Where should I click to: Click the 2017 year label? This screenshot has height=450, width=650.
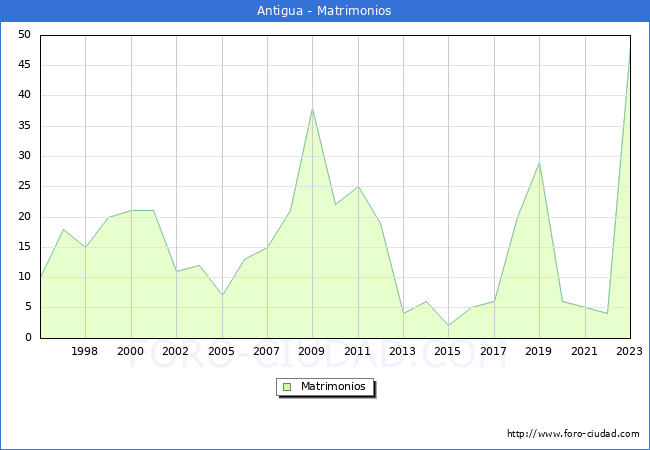[x=494, y=351]
